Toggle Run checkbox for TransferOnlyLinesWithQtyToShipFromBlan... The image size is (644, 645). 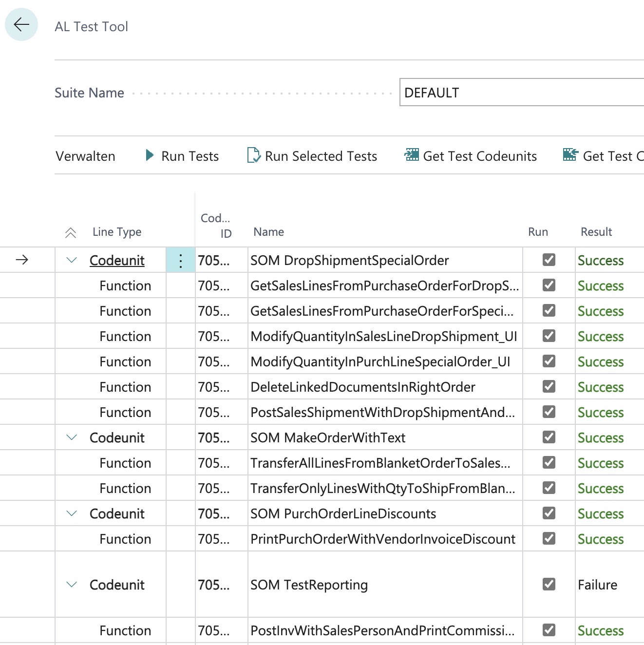tap(549, 488)
